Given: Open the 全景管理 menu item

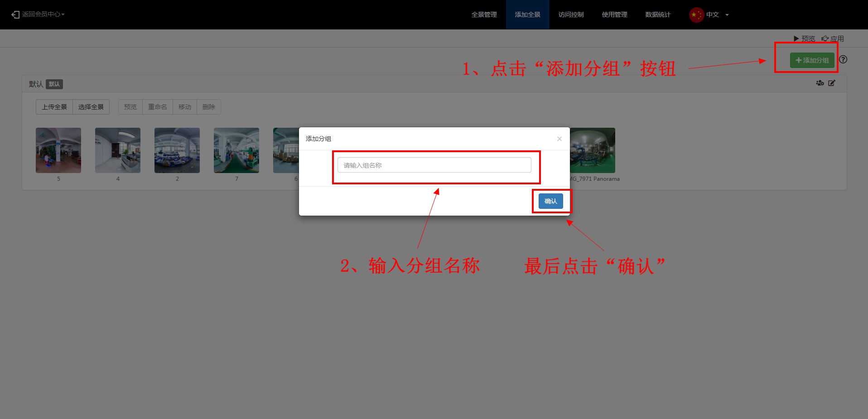Looking at the screenshot, I should click(484, 14).
